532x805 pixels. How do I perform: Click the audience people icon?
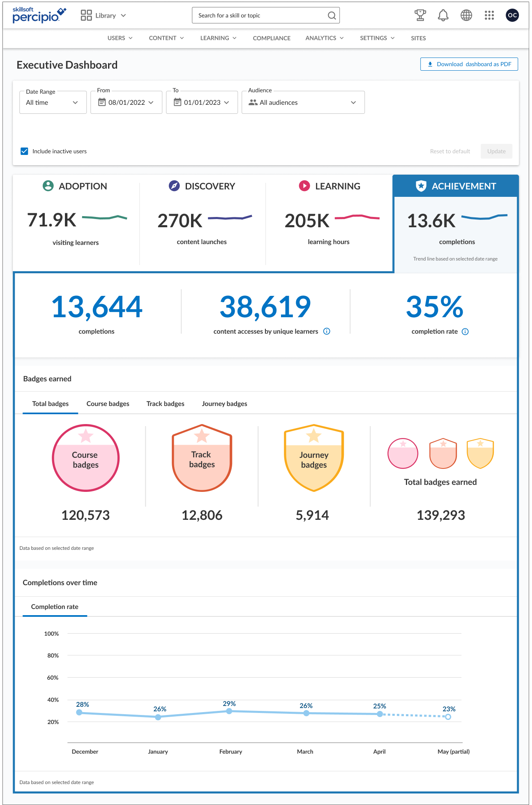(x=253, y=102)
